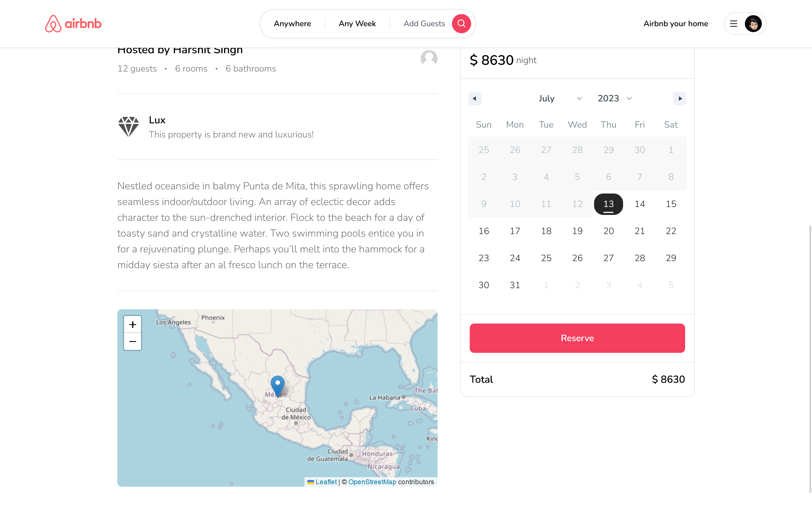Open the Anywhere location dropdown
This screenshot has width=812, height=507.
pos(292,23)
